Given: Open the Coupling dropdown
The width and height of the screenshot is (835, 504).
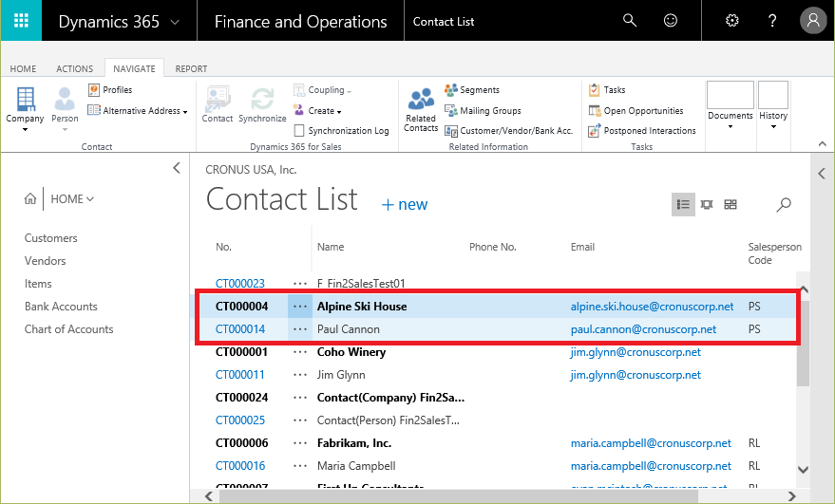Looking at the screenshot, I should [x=323, y=90].
